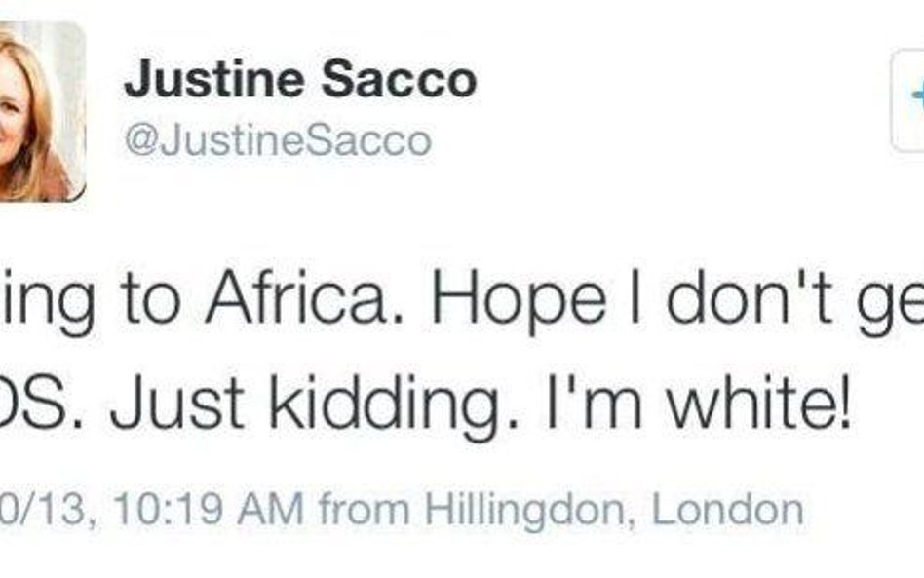
Task: Select the @JustineSacco handle
Action: coord(278,140)
